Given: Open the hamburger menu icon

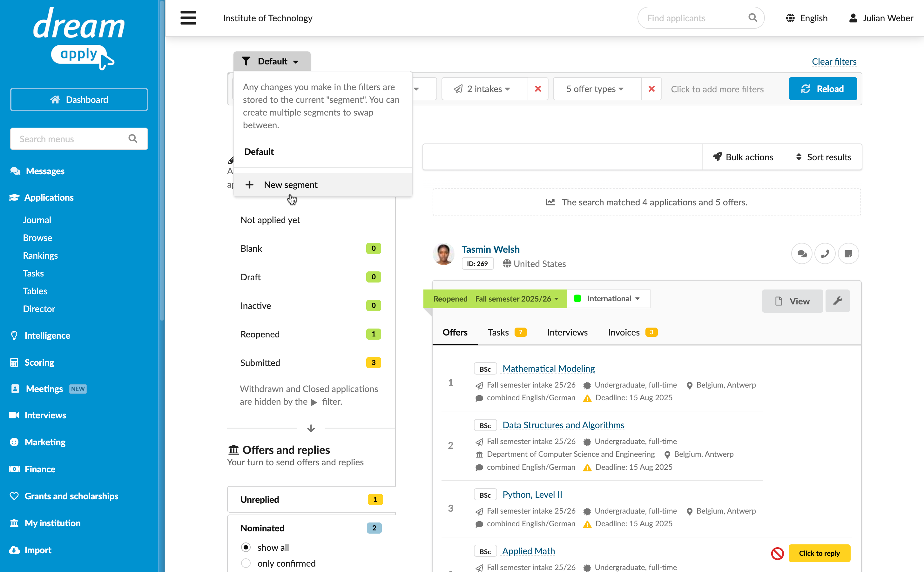Looking at the screenshot, I should pyautogui.click(x=188, y=18).
